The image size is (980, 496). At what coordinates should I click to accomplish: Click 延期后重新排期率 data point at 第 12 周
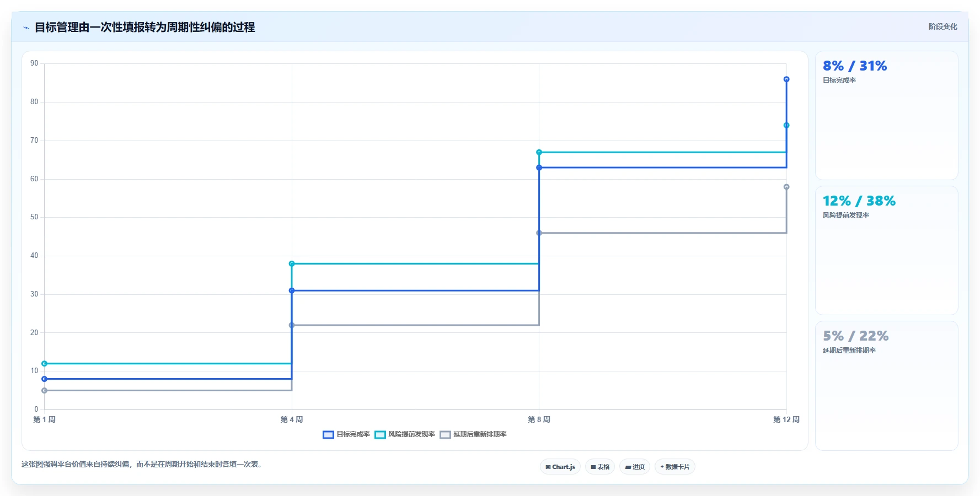[786, 187]
